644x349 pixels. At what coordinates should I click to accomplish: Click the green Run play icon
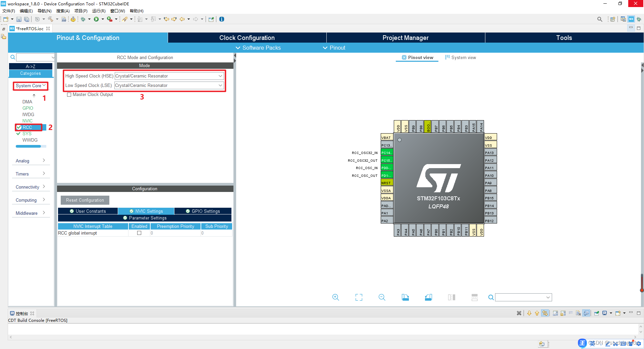coord(96,19)
